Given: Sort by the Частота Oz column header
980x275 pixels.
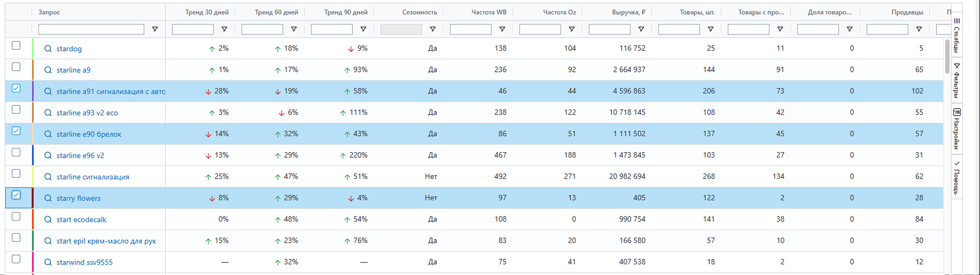Looking at the screenshot, I should click(559, 12).
